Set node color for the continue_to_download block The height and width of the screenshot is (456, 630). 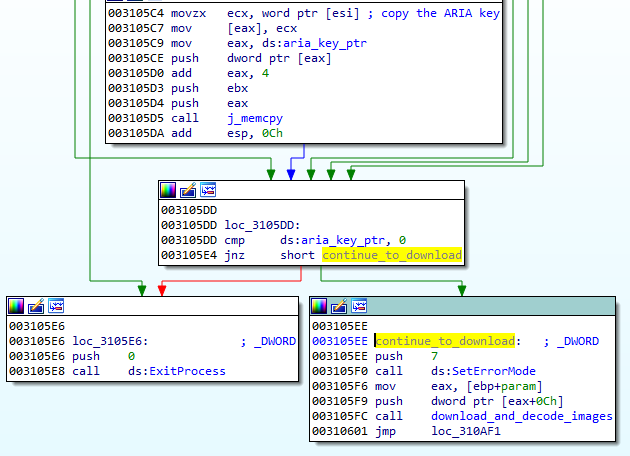pyautogui.click(x=319, y=306)
